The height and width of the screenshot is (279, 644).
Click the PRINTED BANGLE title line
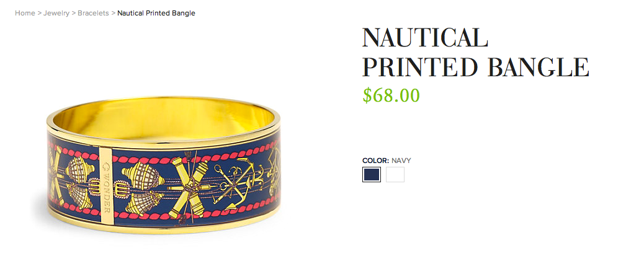[x=476, y=67]
